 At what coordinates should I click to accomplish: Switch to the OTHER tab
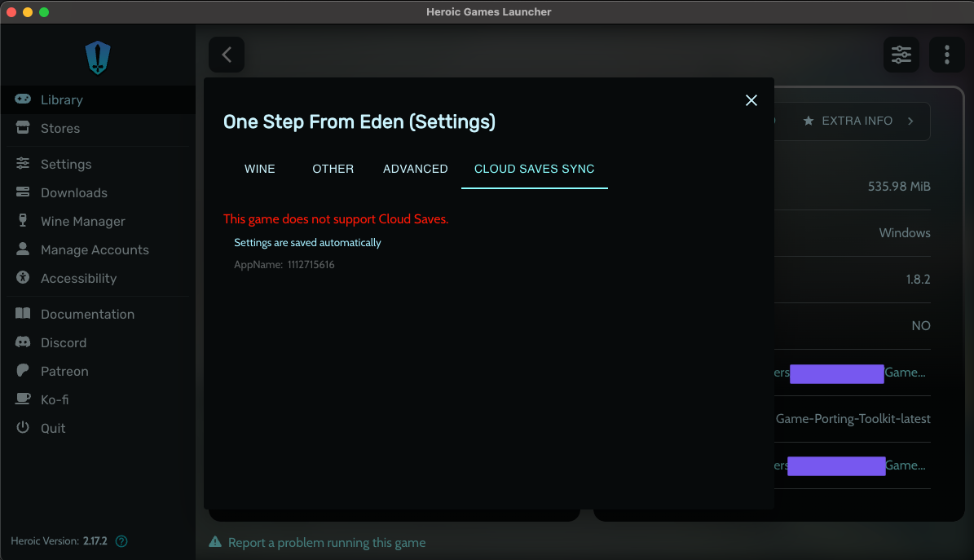click(333, 169)
